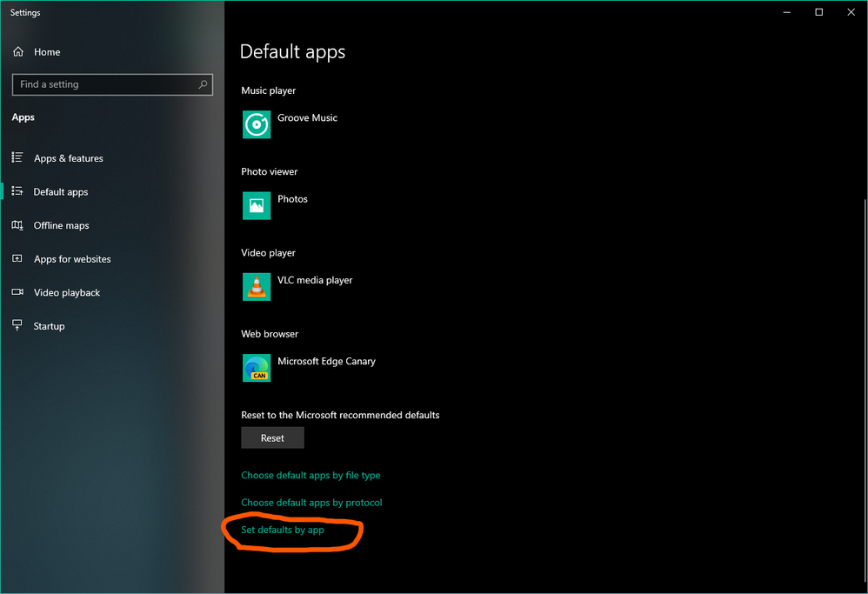Screen dimensions: 868x594
Task: Click the Music player label
Action: tap(269, 90)
